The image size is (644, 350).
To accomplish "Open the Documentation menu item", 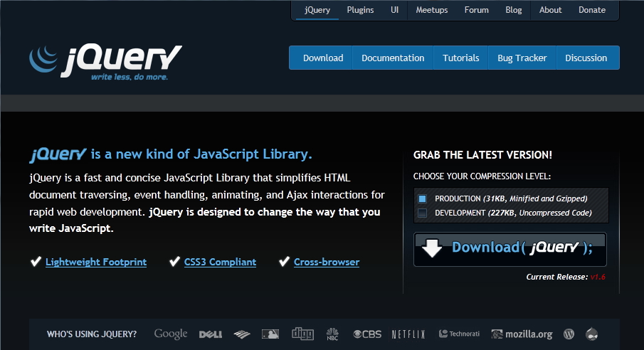I will 393,58.
